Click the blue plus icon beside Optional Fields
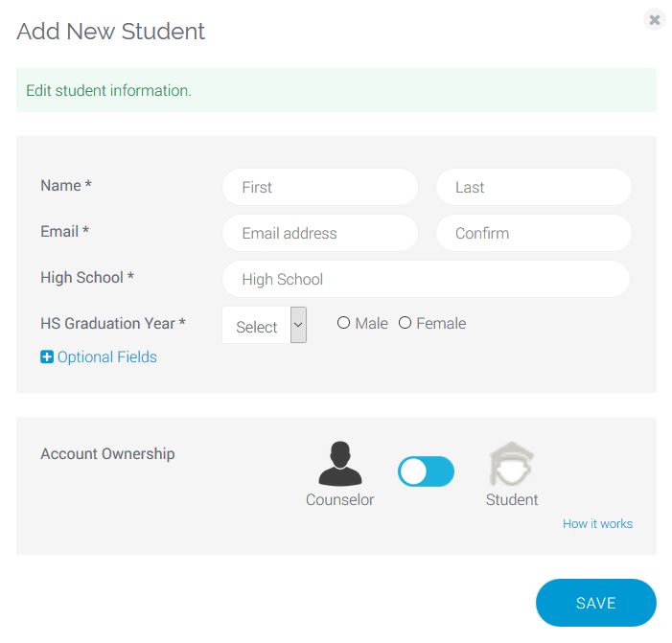This screenshot has width=672, height=643. [x=47, y=356]
